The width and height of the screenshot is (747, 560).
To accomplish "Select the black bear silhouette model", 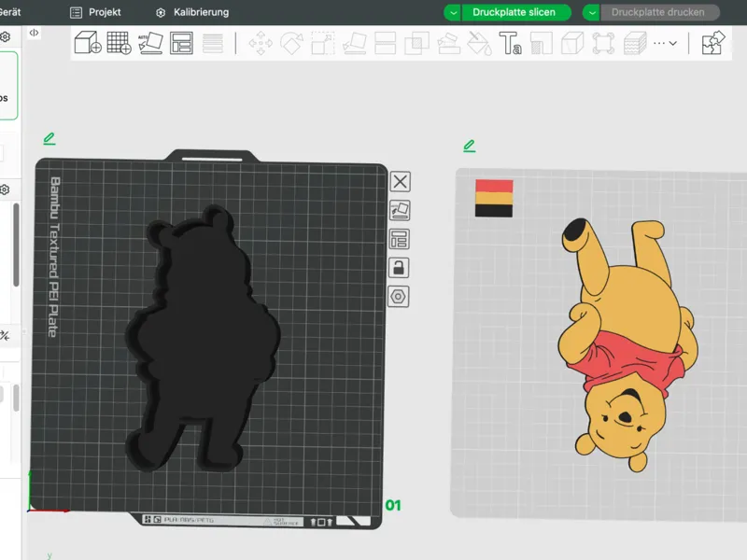I will [203, 338].
